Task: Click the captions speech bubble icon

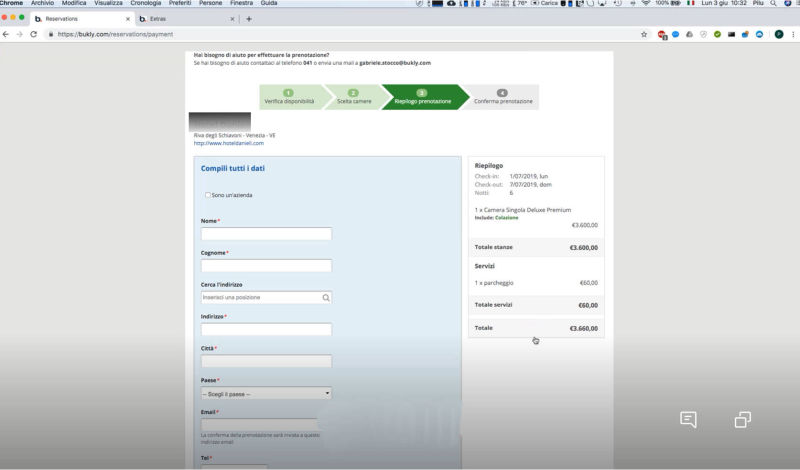Action: coord(688,419)
